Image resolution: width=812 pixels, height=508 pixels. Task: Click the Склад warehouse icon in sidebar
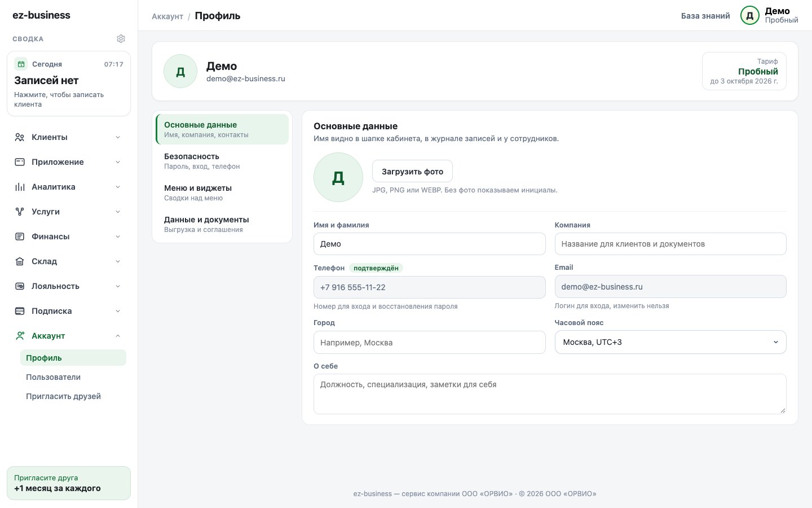(x=20, y=261)
